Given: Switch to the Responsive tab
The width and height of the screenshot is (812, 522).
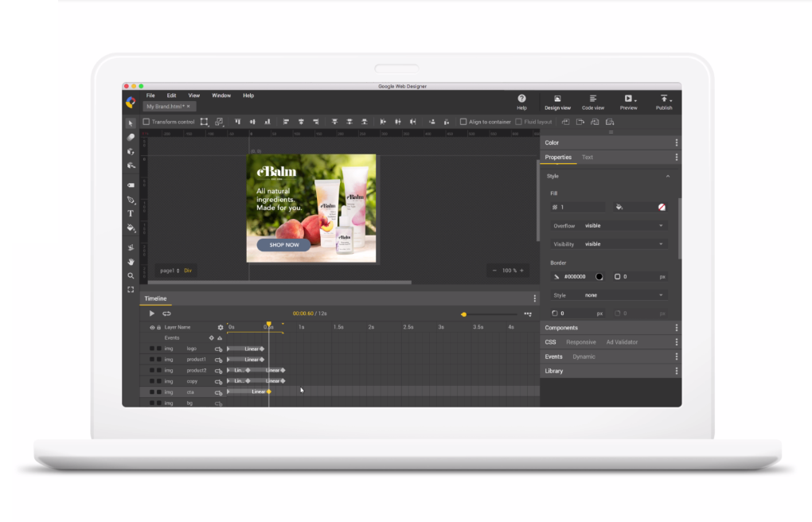Looking at the screenshot, I should pyautogui.click(x=581, y=342).
